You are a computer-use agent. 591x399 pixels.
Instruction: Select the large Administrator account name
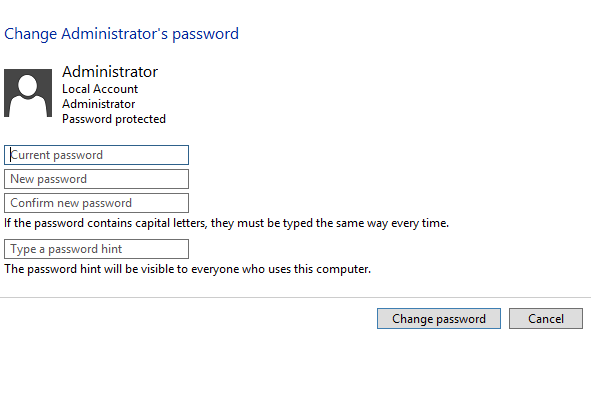tap(110, 72)
